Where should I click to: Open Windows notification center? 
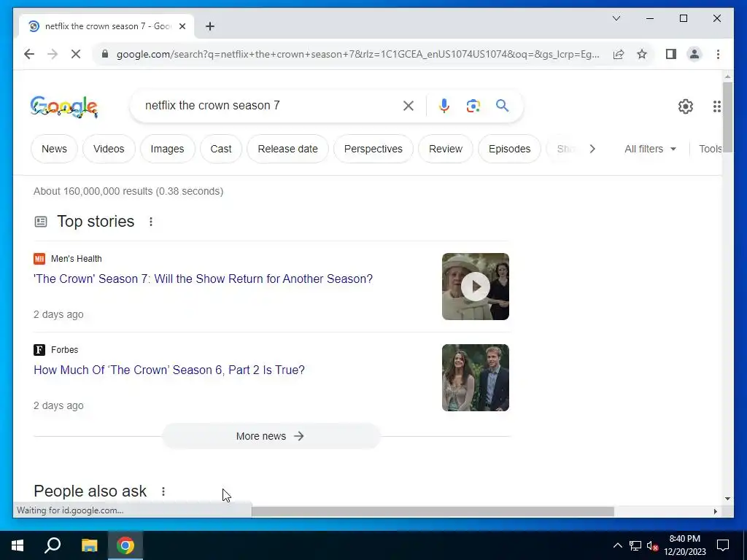pyautogui.click(x=723, y=545)
